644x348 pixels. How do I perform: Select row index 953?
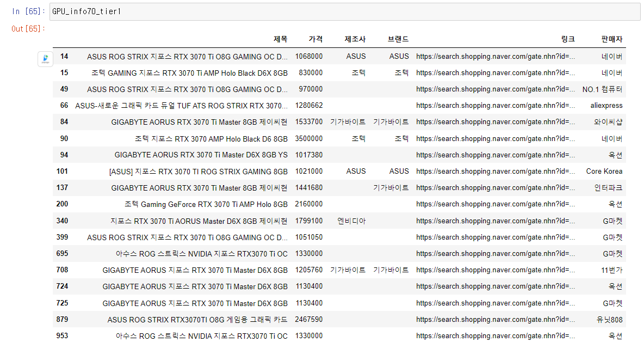[63, 336]
